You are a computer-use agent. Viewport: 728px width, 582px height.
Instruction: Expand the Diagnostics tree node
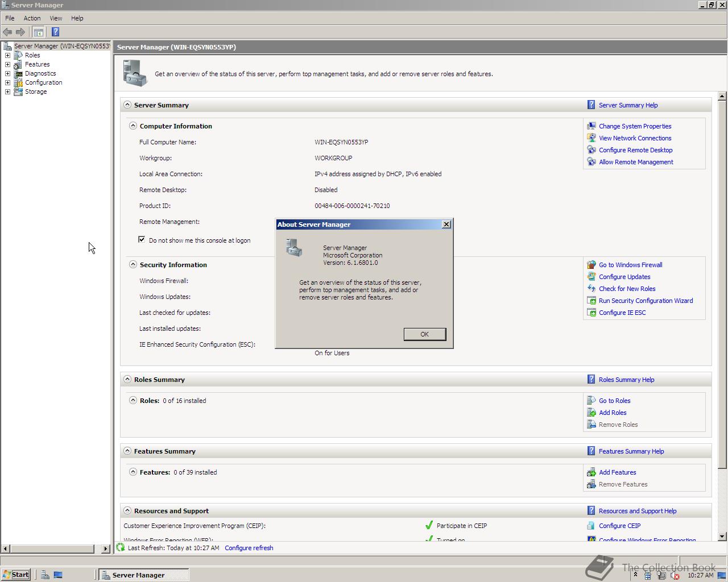click(7, 73)
